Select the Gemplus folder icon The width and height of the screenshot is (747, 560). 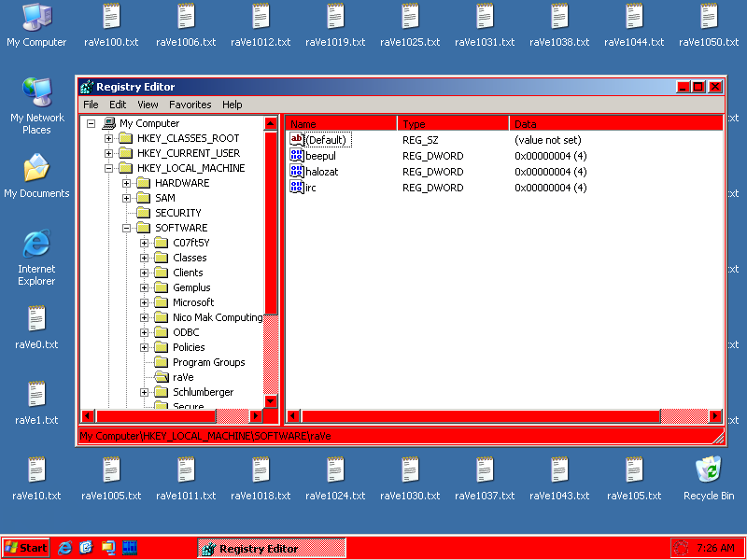[162, 287]
